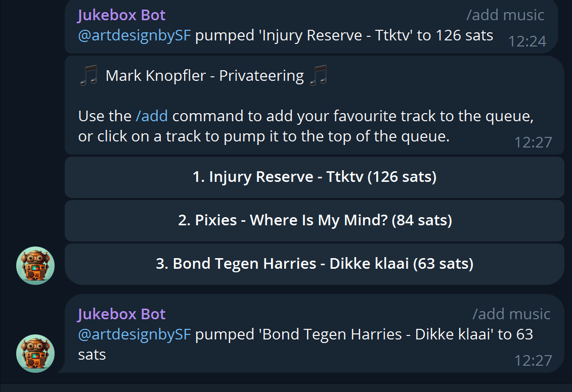
Task: Pump Pixies - Where Is My Mind? track
Action: [x=315, y=220]
